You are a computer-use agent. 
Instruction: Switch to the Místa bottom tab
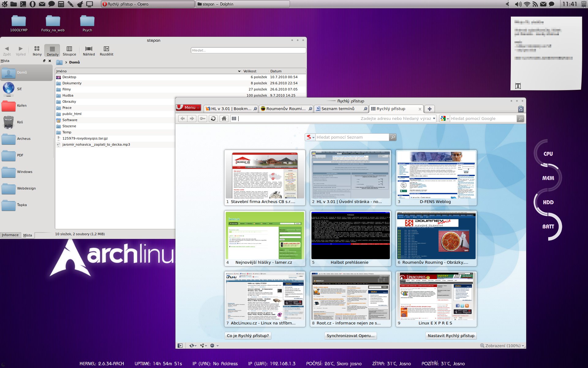pos(28,235)
